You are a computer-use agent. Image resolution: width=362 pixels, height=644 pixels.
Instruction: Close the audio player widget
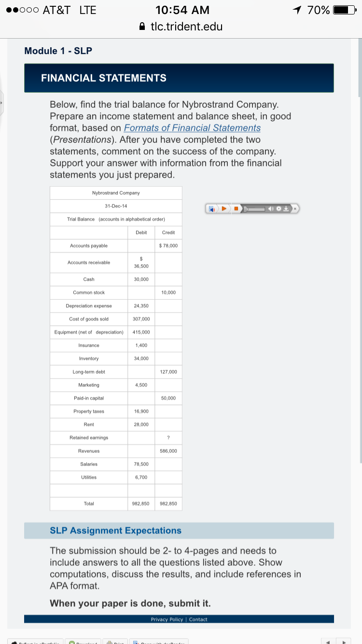pyautogui.click(x=295, y=209)
